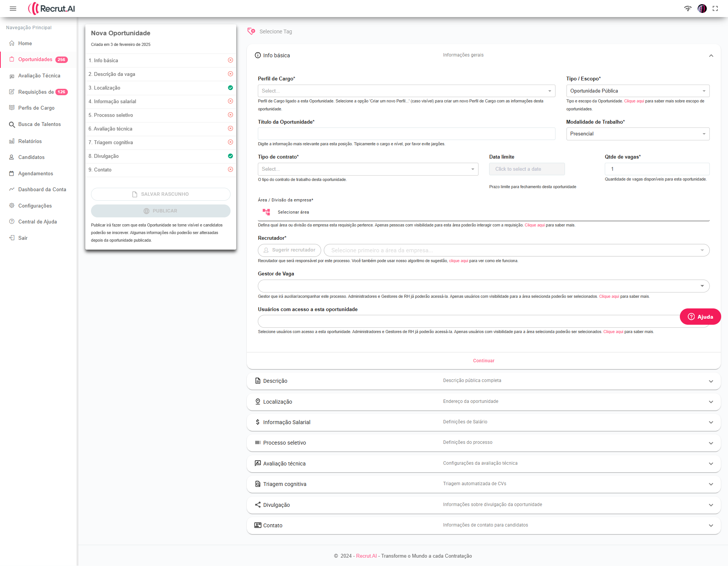Image resolution: width=728 pixels, height=566 pixels.
Task: Click the Triagem cognitiva section icon
Action: (x=257, y=484)
